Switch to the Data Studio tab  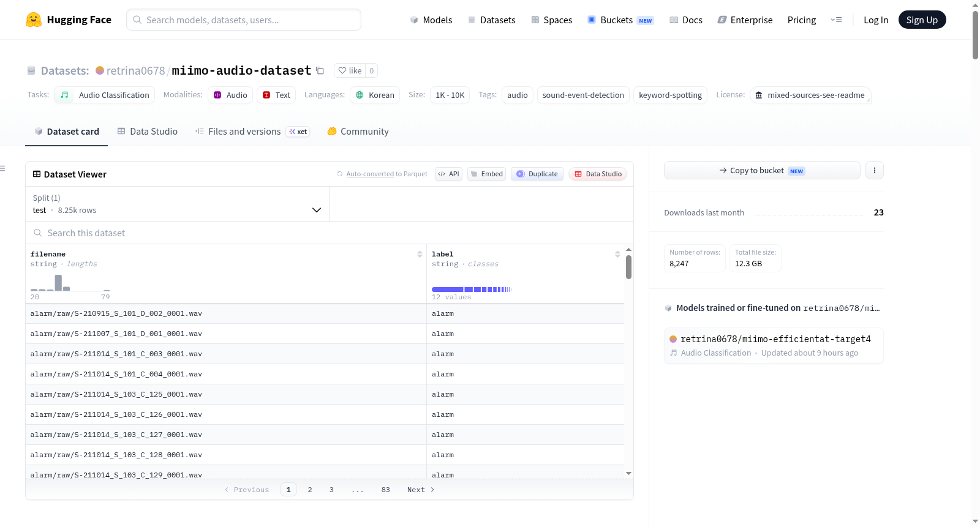tap(148, 131)
